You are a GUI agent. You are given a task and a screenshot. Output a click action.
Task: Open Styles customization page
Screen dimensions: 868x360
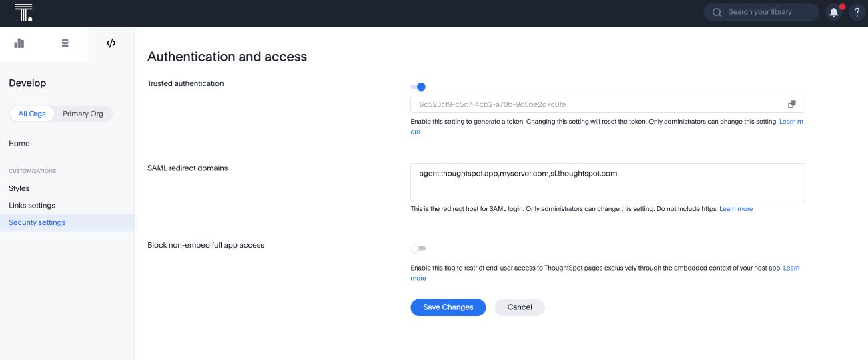pos(19,188)
